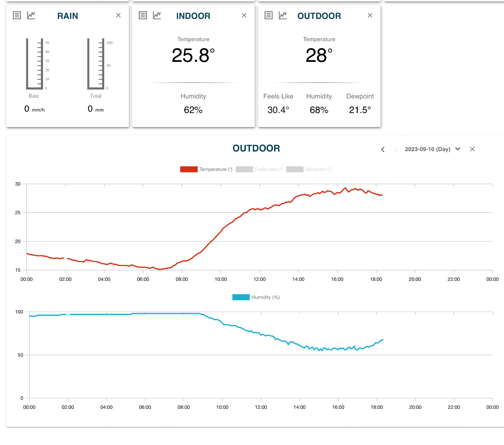Close the Outdoor widget card

[x=370, y=15]
